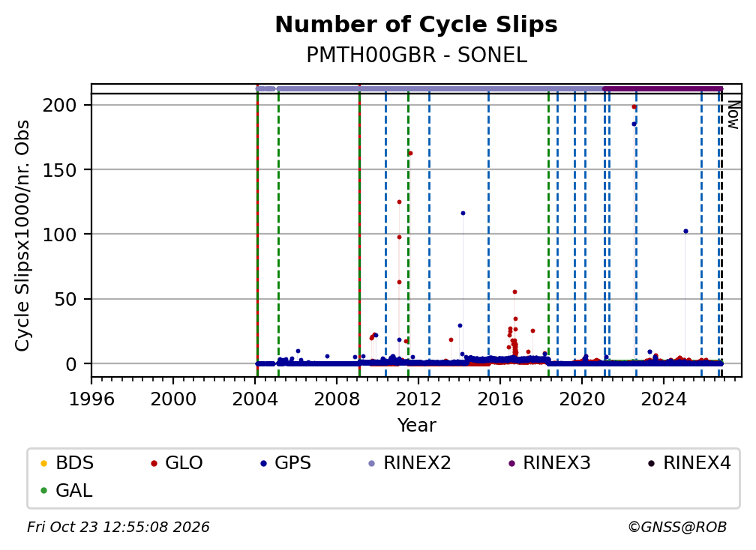Click the 2004 tick label on the x-axis
The image size is (756, 550).
[x=255, y=399]
